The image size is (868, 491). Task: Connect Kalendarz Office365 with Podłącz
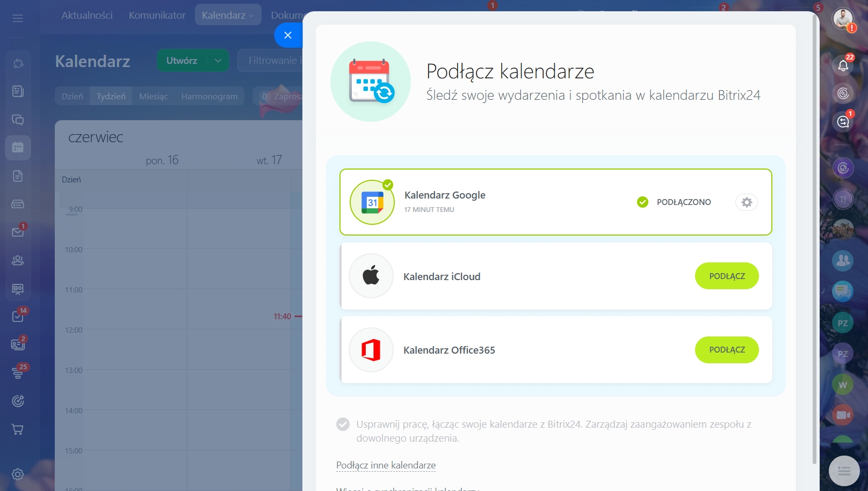tap(727, 350)
